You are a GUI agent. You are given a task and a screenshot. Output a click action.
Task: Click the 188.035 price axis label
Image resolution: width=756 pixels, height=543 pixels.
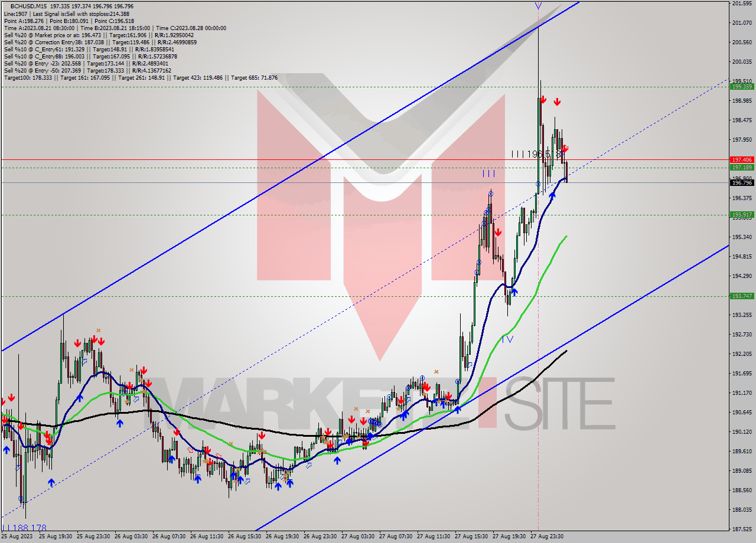pyautogui.click(x=741, y=510)
